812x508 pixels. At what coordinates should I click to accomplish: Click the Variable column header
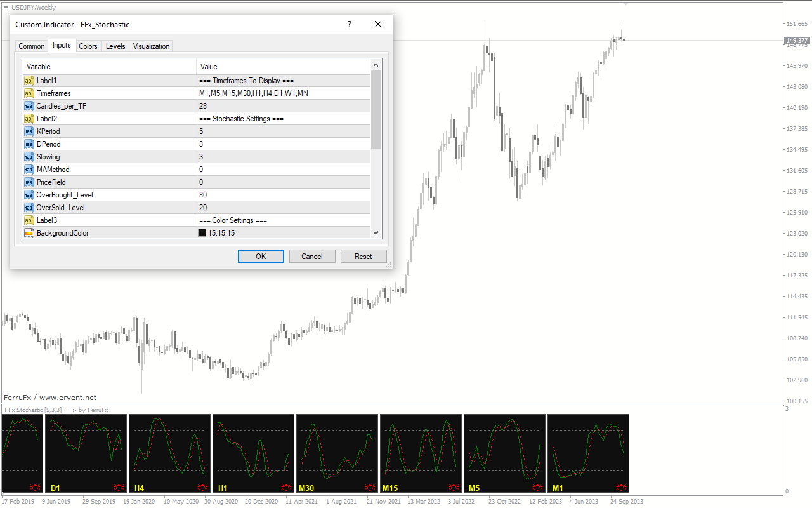(x=109, y=67)
